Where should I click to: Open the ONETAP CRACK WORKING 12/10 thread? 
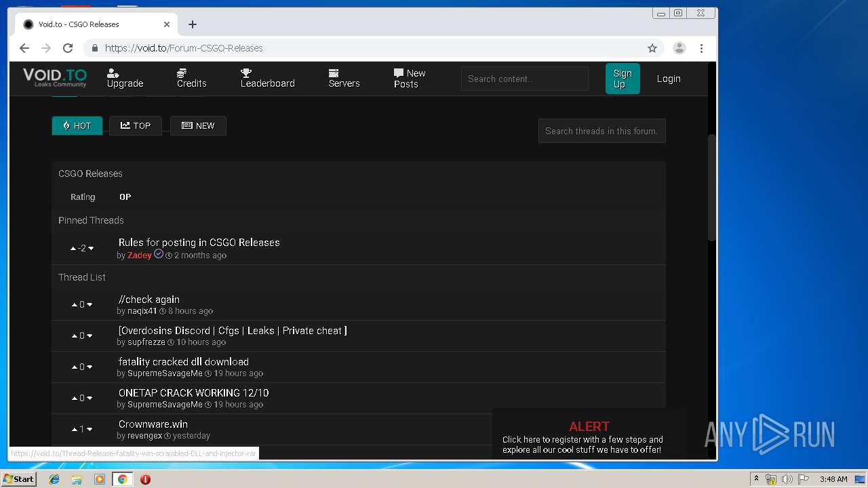coord(194,392)
